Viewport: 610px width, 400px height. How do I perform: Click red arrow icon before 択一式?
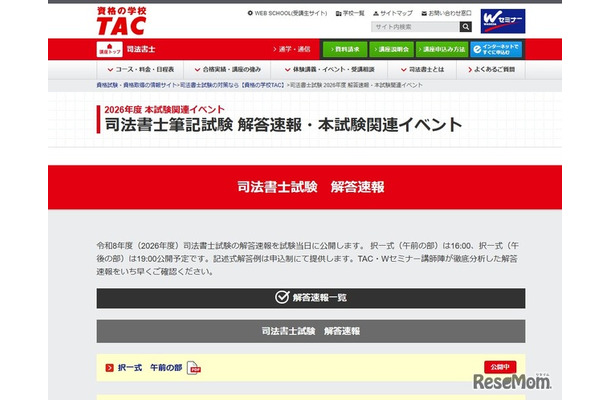pyautogui.click(x=109, y=368)
